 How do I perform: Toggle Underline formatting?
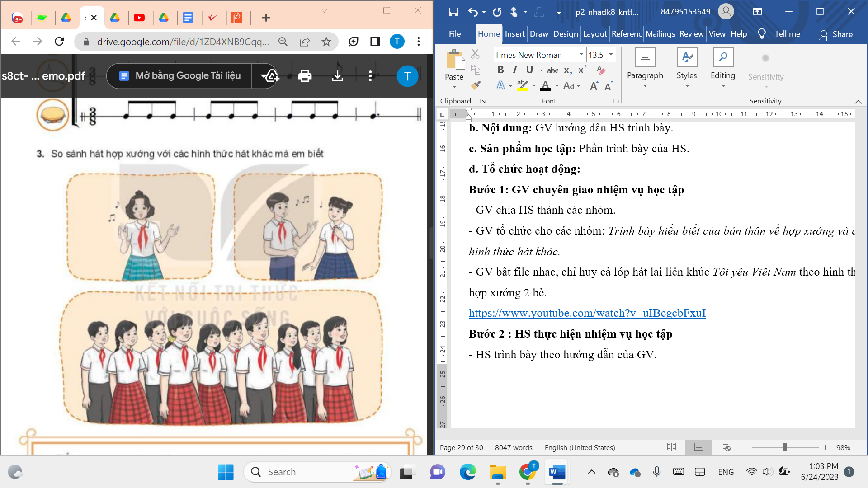529,70
